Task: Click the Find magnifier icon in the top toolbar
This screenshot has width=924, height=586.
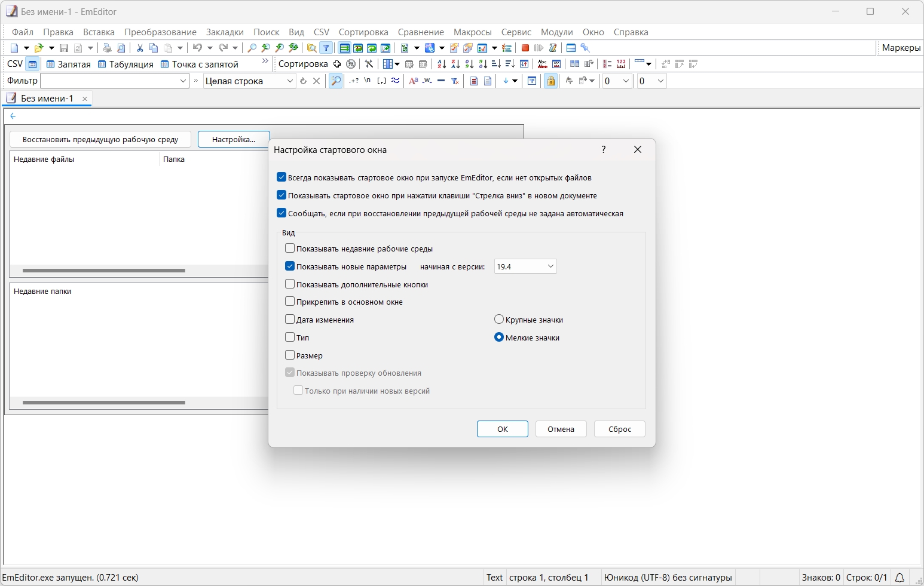Action: click(x=252, y=48)
